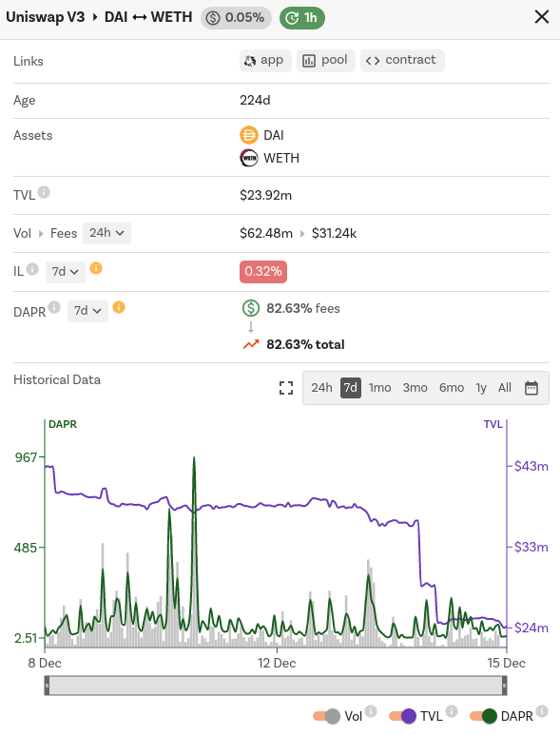Toggle the DAPR chart series
560x735 pixels.
coord(483,716)
